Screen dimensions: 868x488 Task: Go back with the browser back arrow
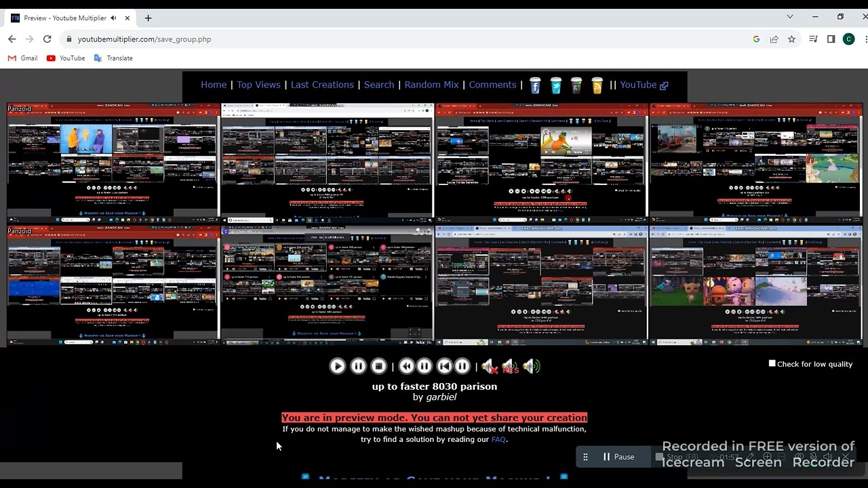pos(12,39)
